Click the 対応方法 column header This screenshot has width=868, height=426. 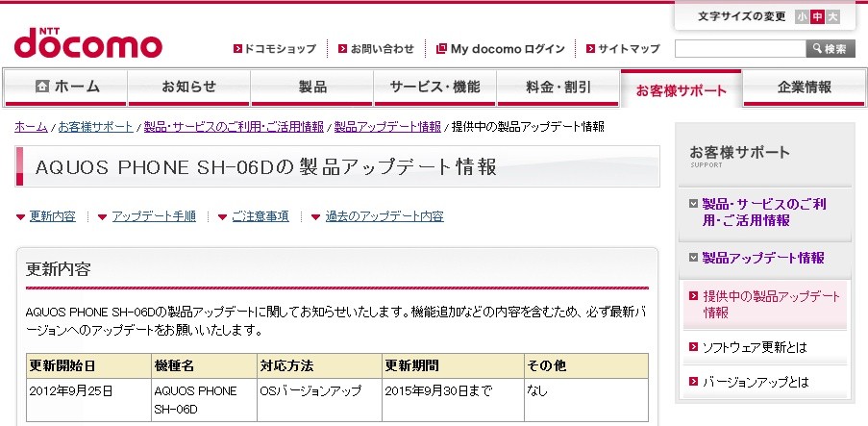(319, 366)
